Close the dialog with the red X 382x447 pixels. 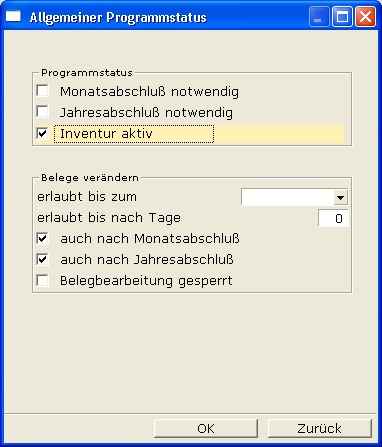coord(365,17)
